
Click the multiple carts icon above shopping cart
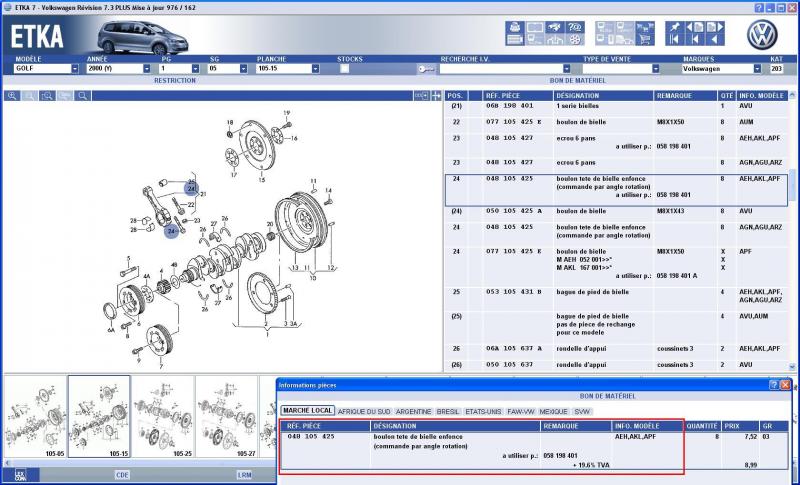645,27
